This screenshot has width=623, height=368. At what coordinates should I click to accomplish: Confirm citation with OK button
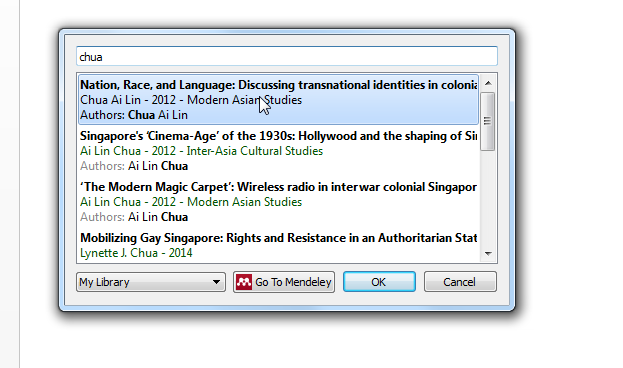[379, 282]
